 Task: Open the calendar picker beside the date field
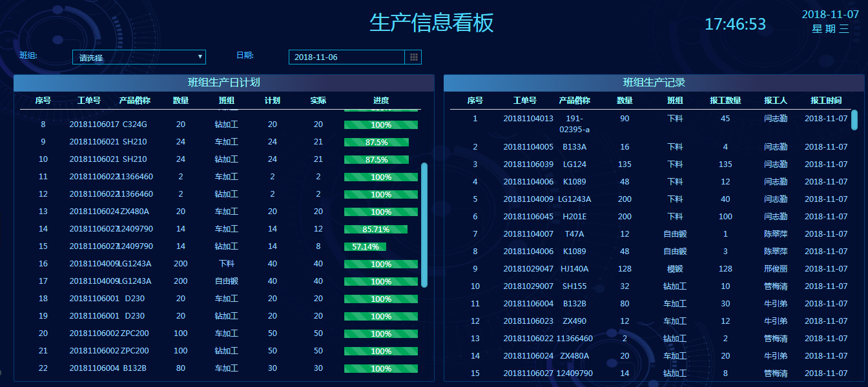(x=413, y=57)
